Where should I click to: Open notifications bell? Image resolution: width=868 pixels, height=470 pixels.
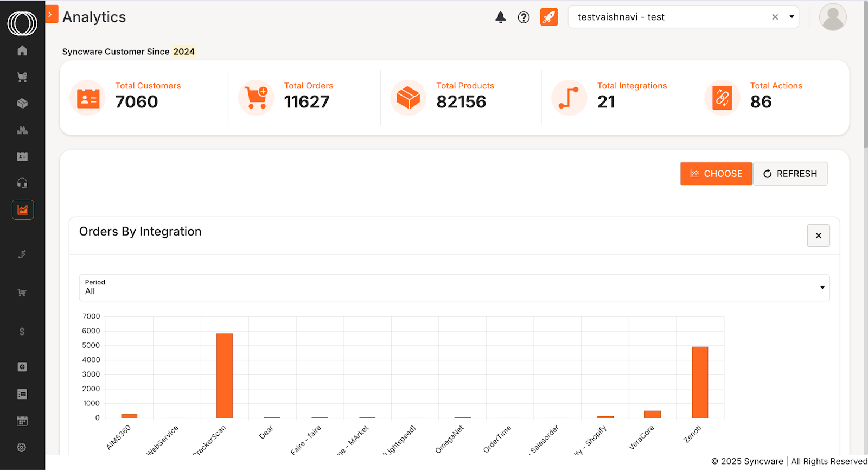coord(501,17)
